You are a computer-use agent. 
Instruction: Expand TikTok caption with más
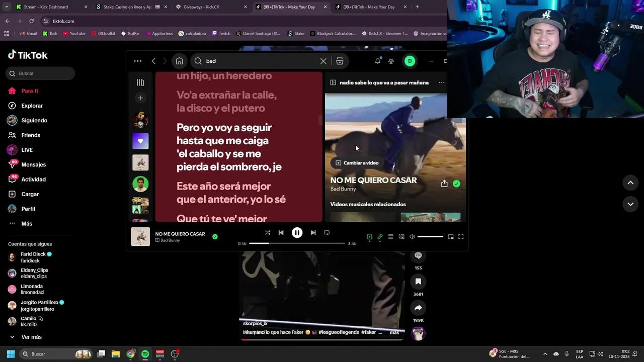[x=394, y=333]
